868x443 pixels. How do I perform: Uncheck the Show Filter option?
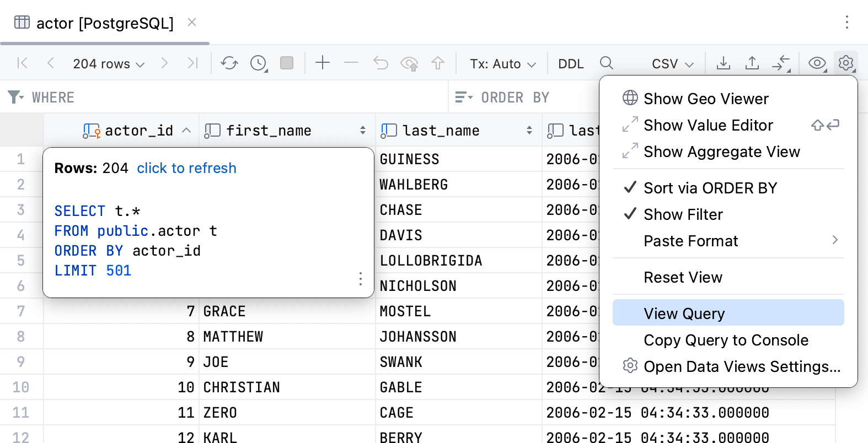tap(683, 214)
